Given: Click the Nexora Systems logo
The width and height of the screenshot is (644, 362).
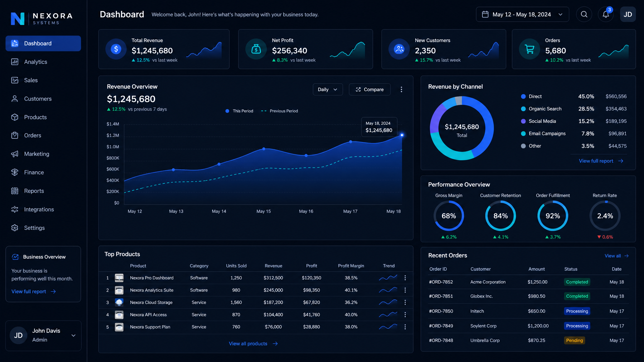Looking at the screenshot, I should coord(42,19).
